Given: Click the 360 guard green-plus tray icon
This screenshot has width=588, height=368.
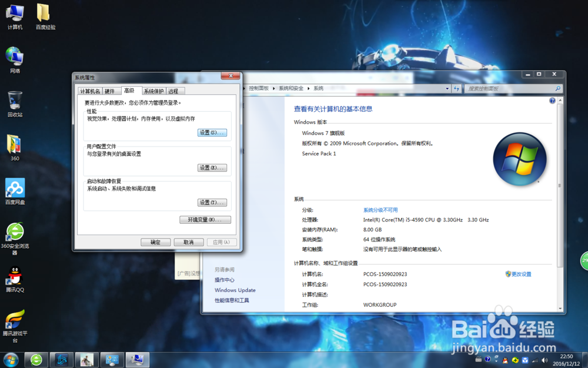Looking at the screenshot, I should [x=515, y=360].
